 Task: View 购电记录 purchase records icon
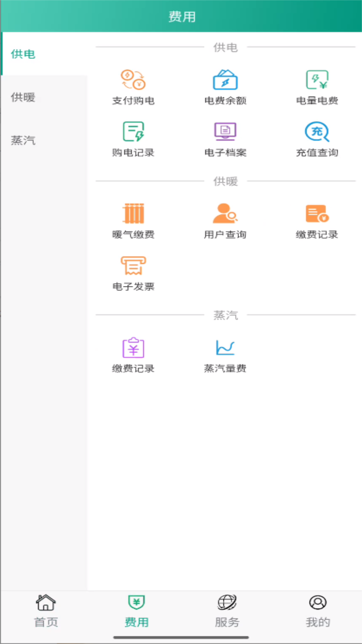point(133,132)
